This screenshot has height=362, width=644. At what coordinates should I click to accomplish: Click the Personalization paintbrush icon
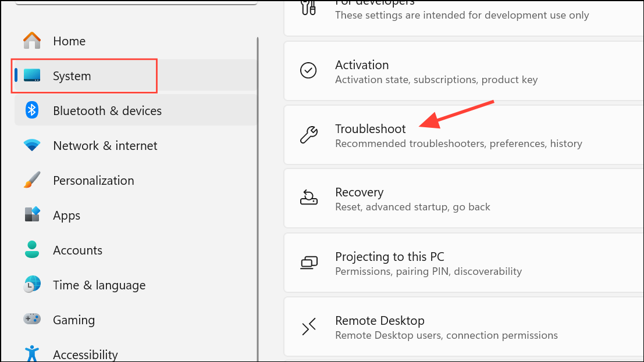click(31, 180)
